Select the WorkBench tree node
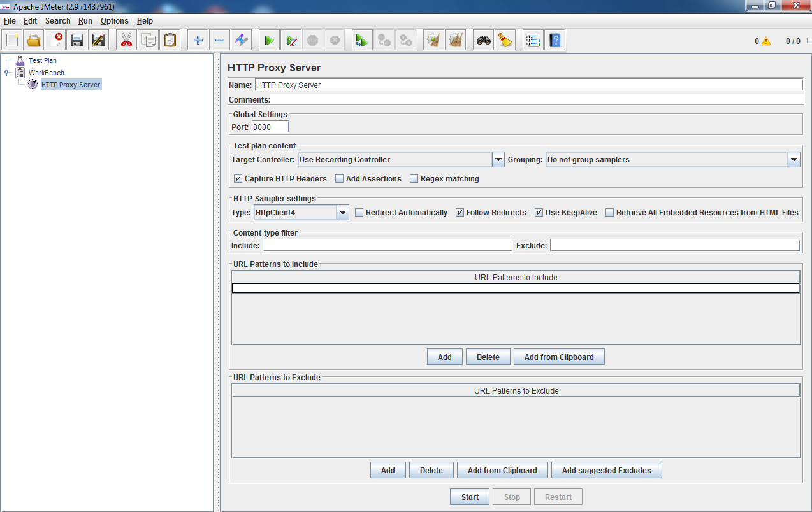The width and height of the screenshot is (812, 512). click(x=46, y=73)
